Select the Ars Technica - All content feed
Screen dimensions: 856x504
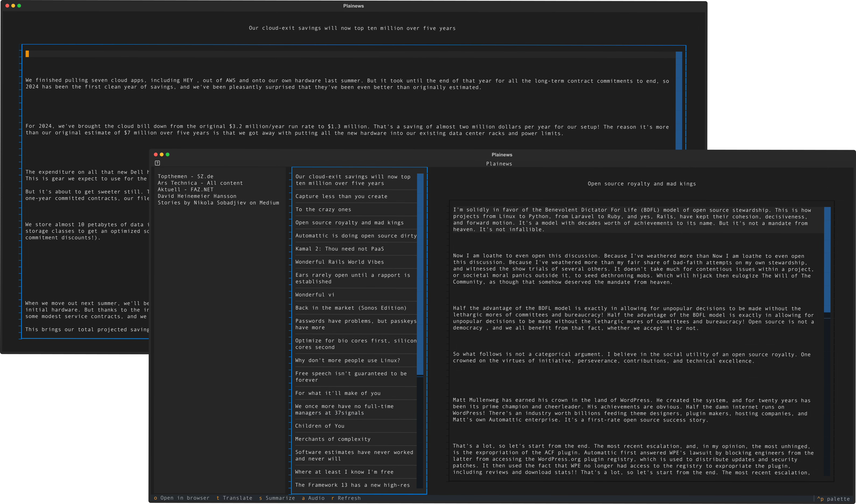[200, 183]
